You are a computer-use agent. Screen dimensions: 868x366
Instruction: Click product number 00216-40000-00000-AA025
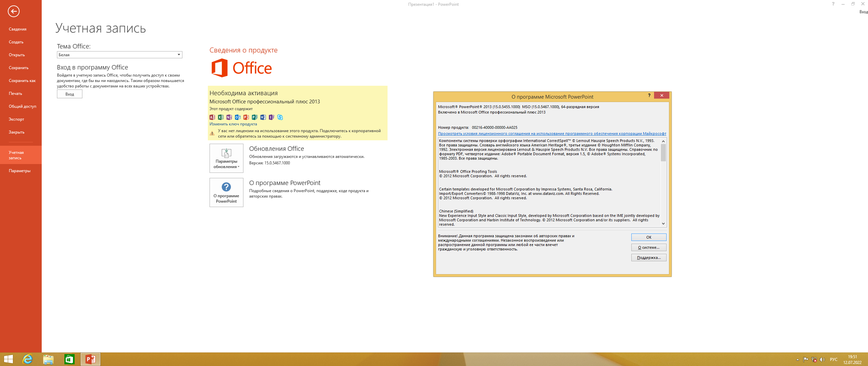click(495, 127)
